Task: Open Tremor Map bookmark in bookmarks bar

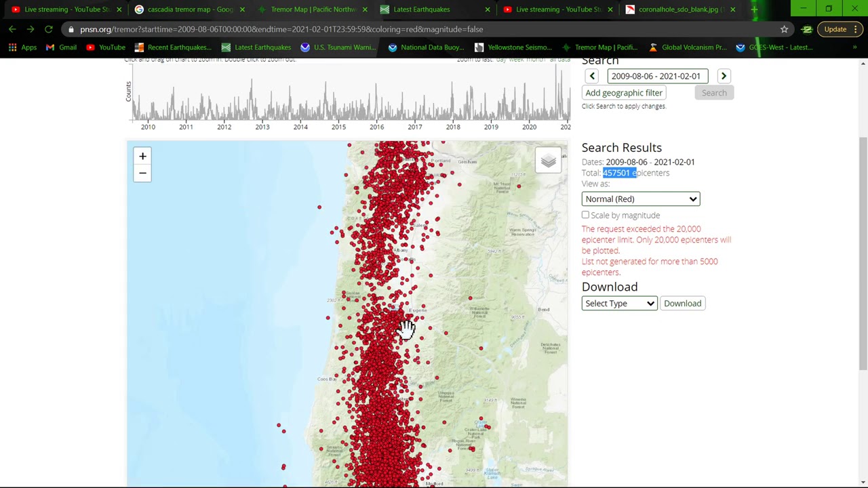Action: coord(599,47)
